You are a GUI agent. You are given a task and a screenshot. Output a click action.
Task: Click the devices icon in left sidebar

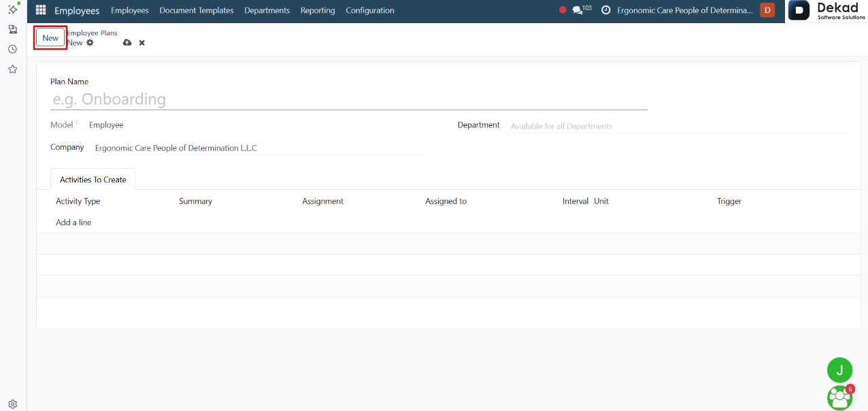click(x=12, y=29)
